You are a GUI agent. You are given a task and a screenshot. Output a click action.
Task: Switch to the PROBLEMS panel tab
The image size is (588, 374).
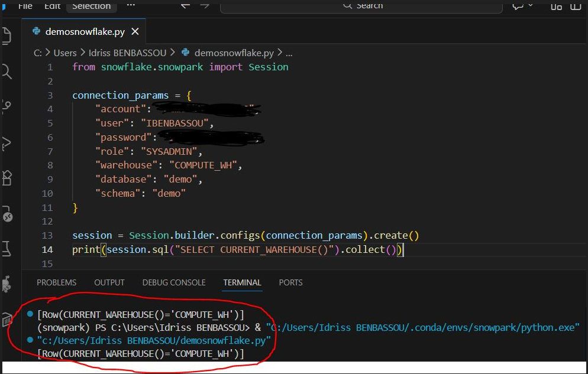pyautogui.click(x=56, y=282)
